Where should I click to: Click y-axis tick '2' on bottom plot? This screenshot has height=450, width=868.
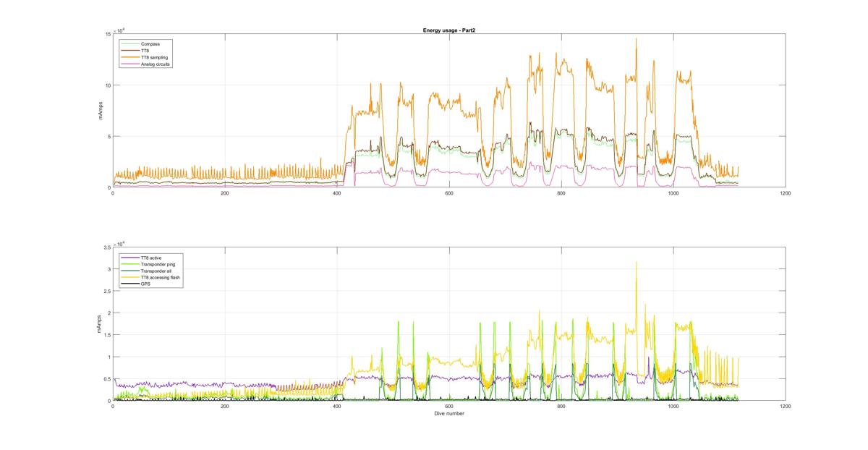109,313
